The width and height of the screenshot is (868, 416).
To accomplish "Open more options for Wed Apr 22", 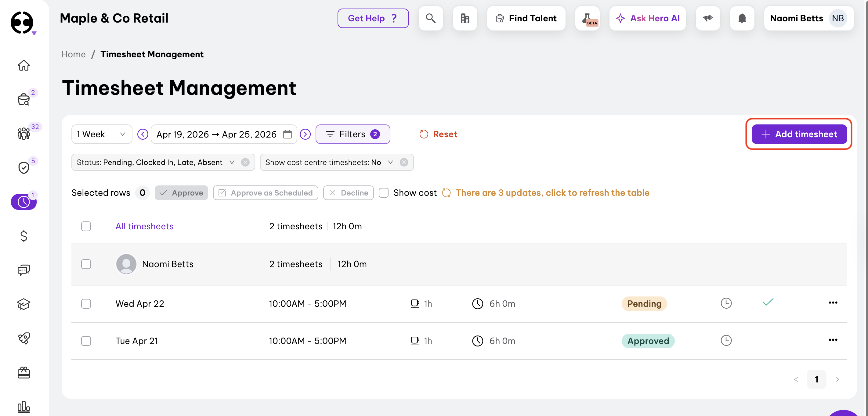I will pyautogui.click(x=833, y=303).
